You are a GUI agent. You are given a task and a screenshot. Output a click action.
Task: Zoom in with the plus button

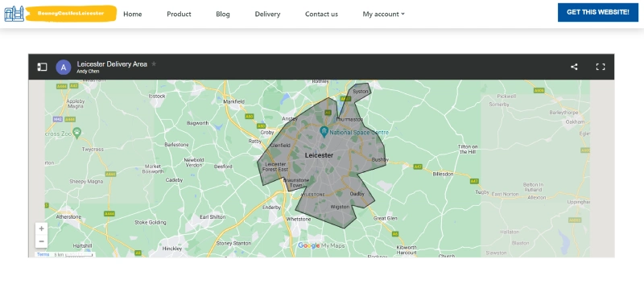(42, 228)
